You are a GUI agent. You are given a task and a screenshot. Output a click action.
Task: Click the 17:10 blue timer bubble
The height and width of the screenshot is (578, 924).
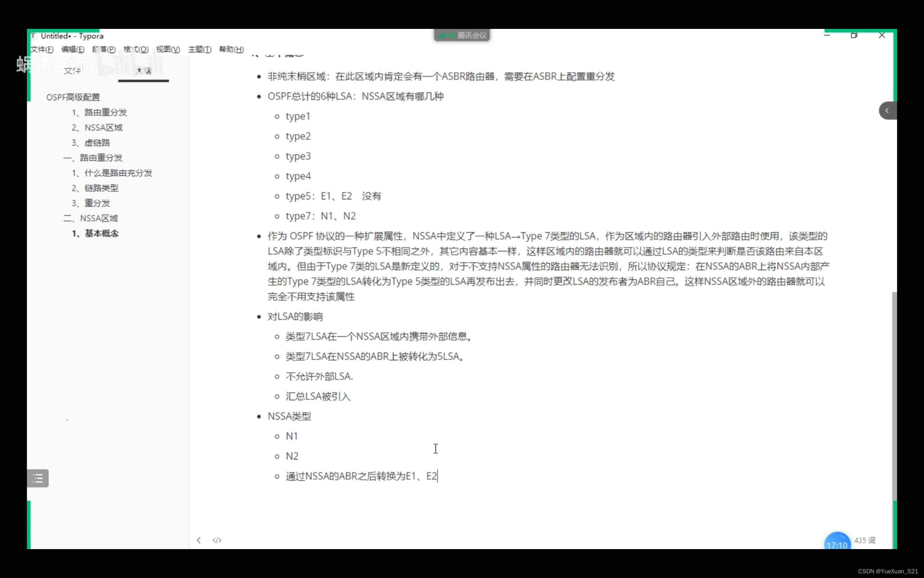837,541
